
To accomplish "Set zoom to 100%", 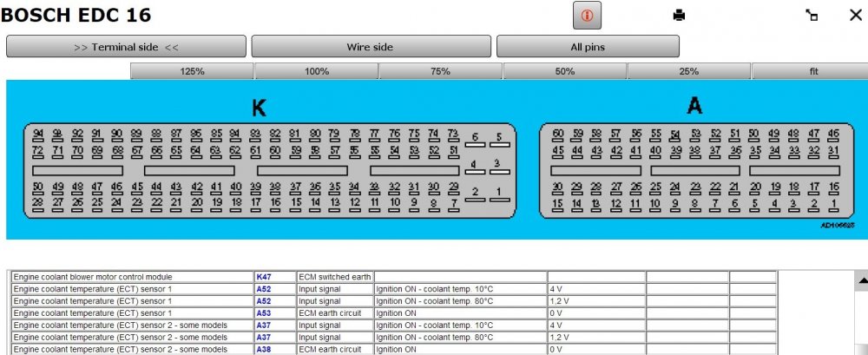I will 317,71.
